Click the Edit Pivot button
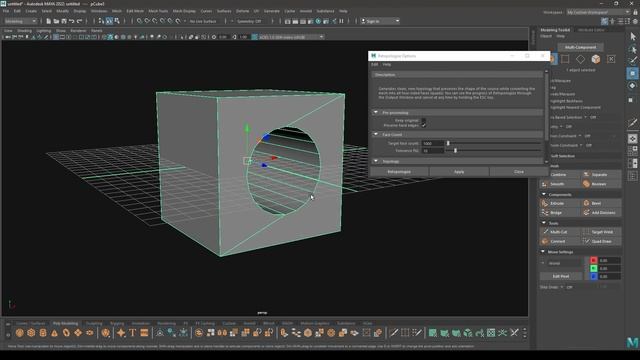The width and height of the screenshot is (640, 360). [561, 276]
